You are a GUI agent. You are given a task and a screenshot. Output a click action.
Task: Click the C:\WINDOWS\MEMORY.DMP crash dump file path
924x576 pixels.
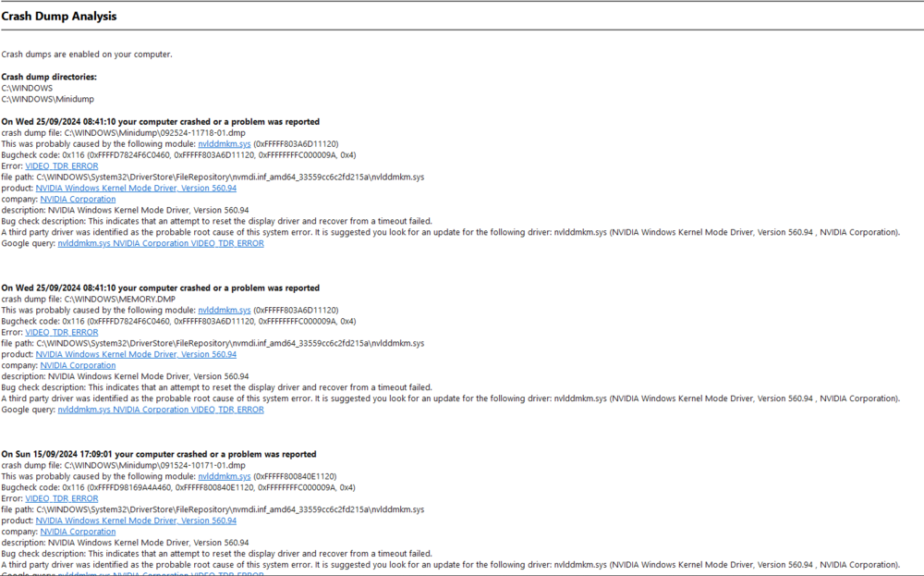click(119, 300)
